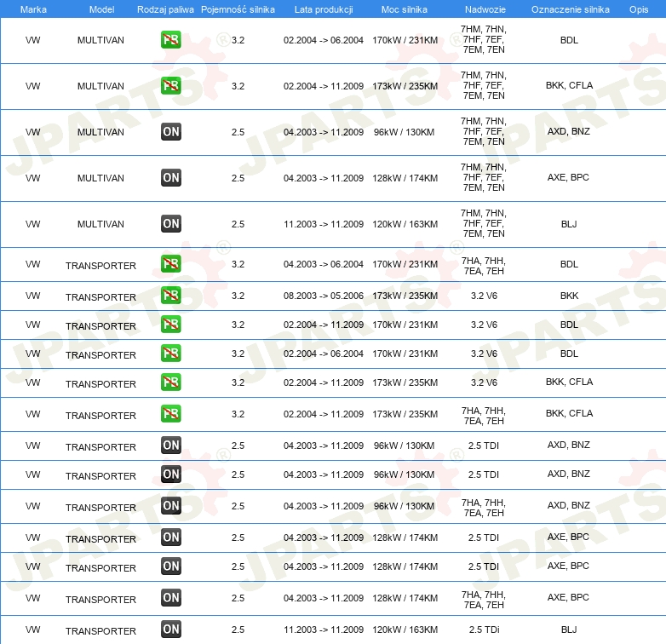Click the PB fuel icon in Multivan BDL row
Screen dimensions: 666x644
tap(170, 40)
